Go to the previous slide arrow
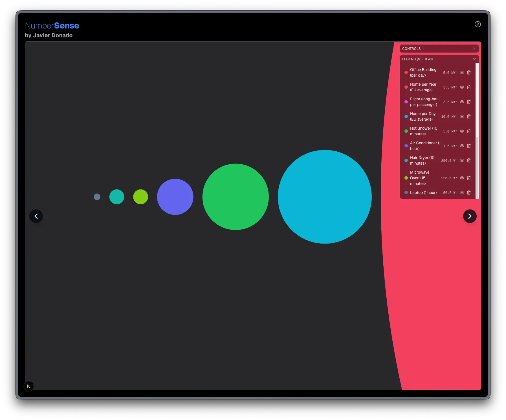This screenshot has width=506, height=420. click(36, 216)
